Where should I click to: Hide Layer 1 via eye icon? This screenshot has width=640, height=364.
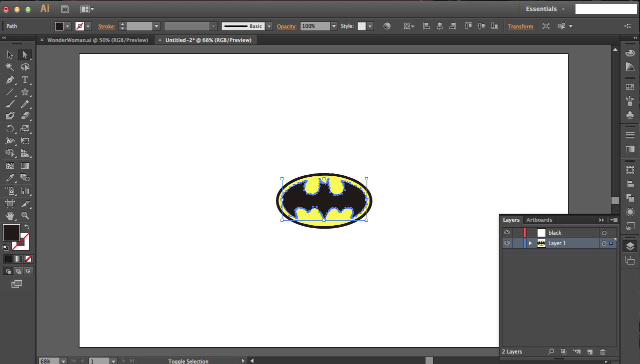tap(507, 243)
